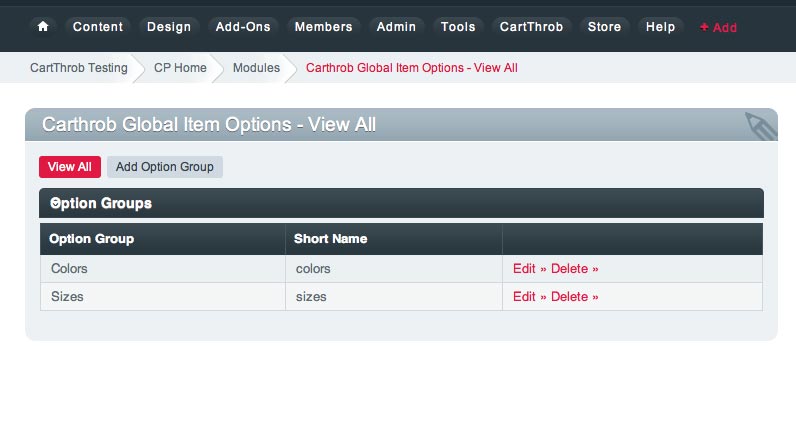Select the Colors option group cell
This screenshot has height=427, width=796.
click(x=163, y=269)
